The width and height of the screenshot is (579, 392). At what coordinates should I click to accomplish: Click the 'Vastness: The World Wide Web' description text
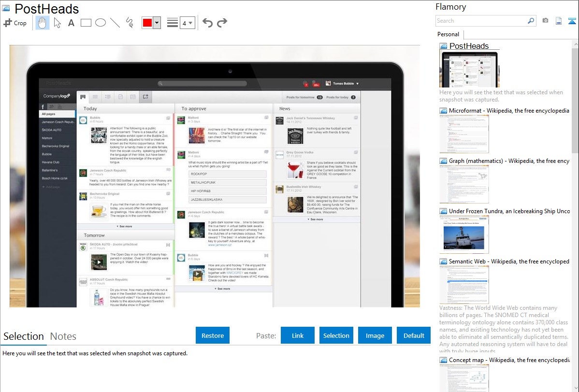(504, 329)
